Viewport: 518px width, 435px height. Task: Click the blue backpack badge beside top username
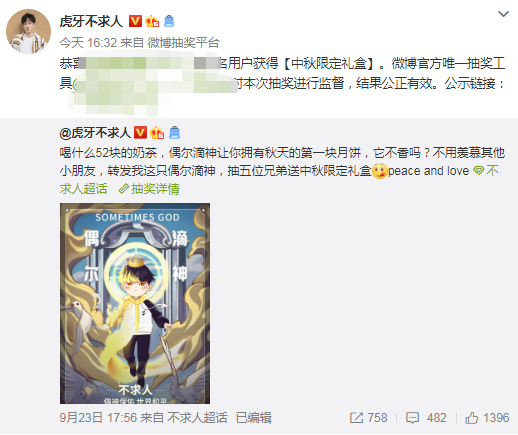tap(169, 21)
